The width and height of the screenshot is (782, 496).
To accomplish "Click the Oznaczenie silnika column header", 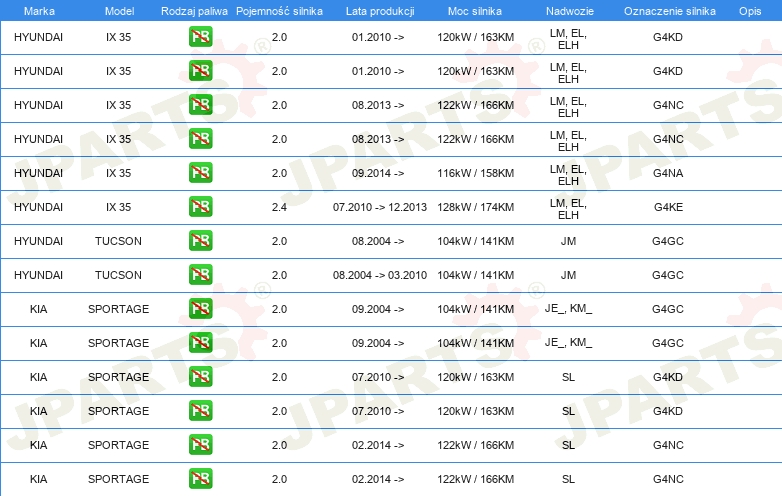I will coord(667,10).
